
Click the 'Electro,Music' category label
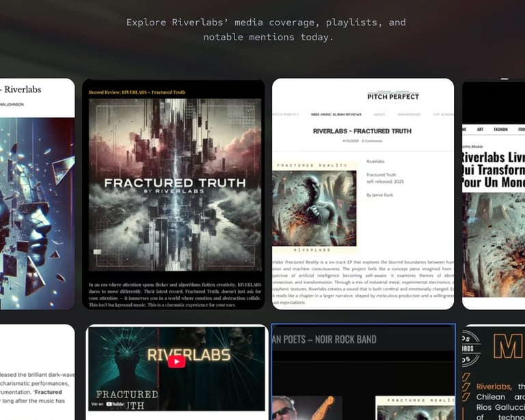[472, 146]
